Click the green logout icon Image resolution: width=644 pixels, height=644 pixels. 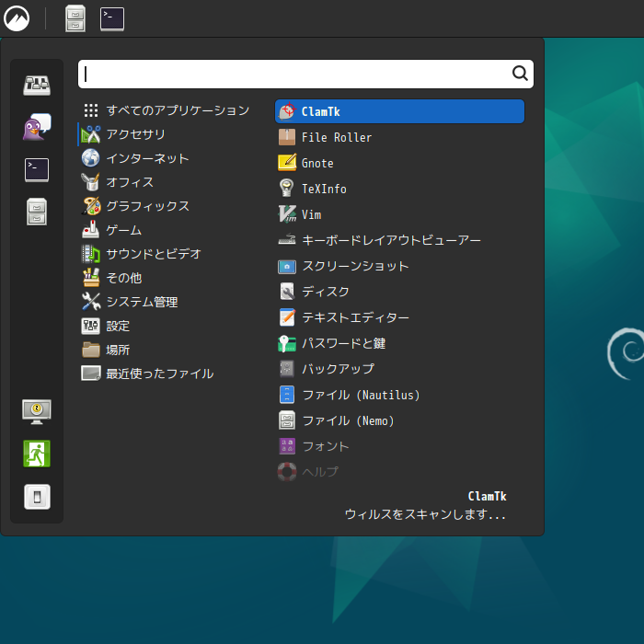point(37,454)
